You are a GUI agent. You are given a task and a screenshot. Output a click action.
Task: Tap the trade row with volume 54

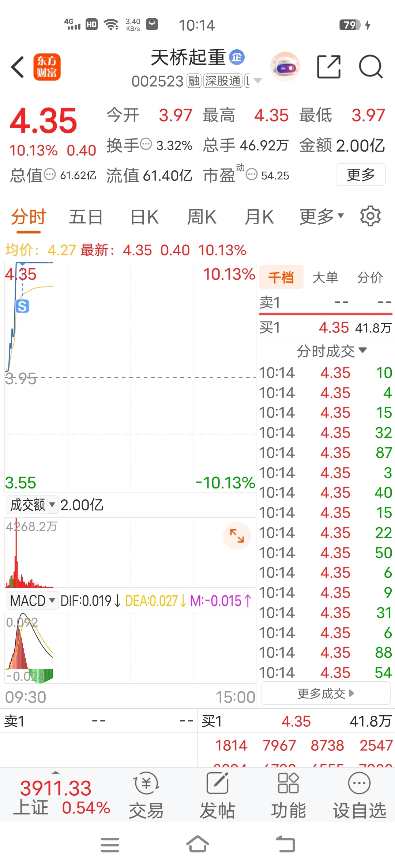pyautogui.click(x=326, y=673)
